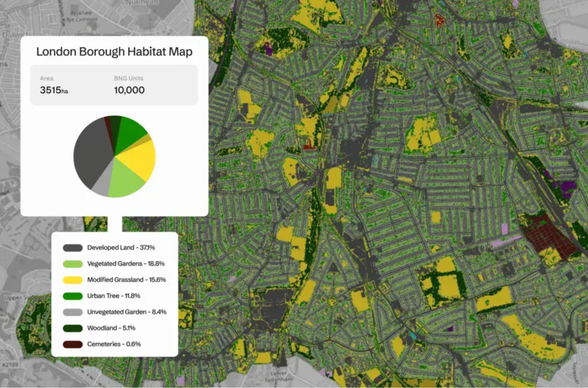The image size is (588, 388).
Task: Click the London Borough Habitat Map title
Action: 114,52
